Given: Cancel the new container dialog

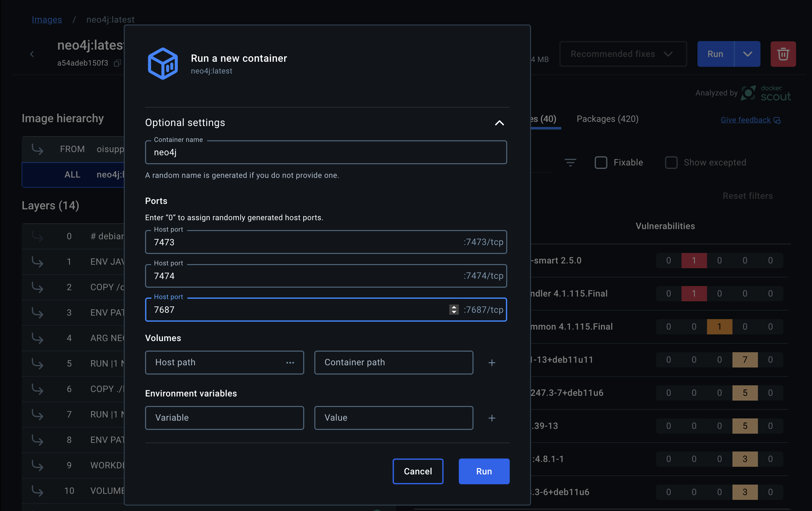Looking at the screenshot, I should 418,471.
